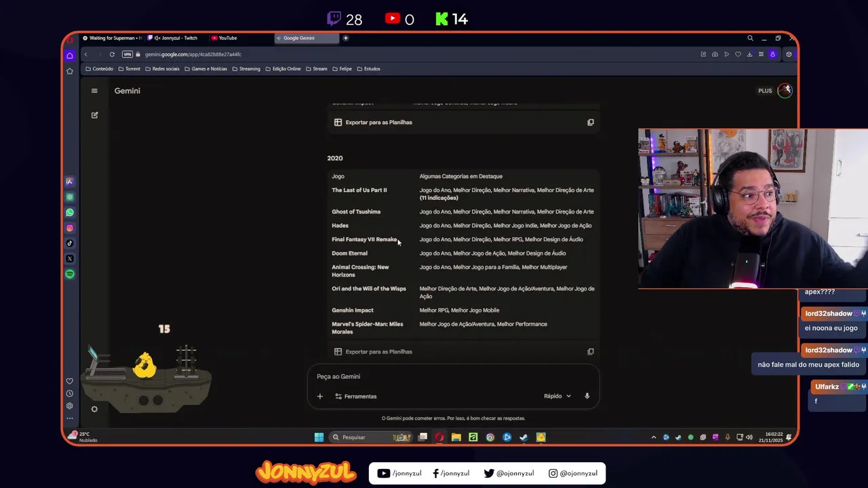Open the Easy Setup sliders icon
The image size is (868, 488).
click(x=761, y=54)
